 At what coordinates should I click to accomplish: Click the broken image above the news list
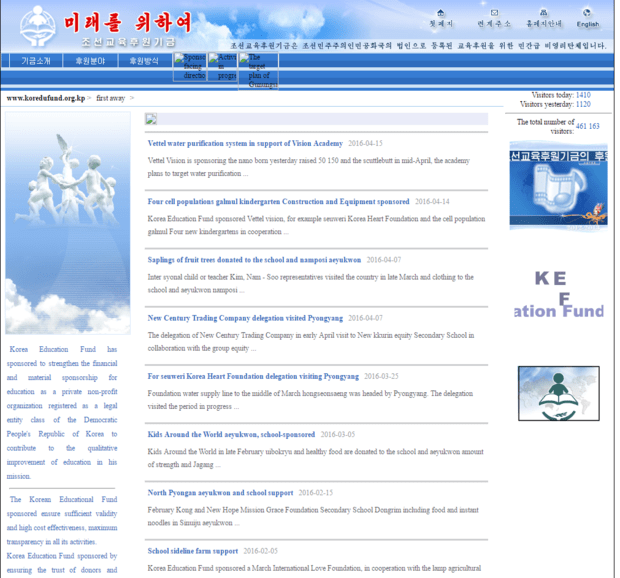151,119
